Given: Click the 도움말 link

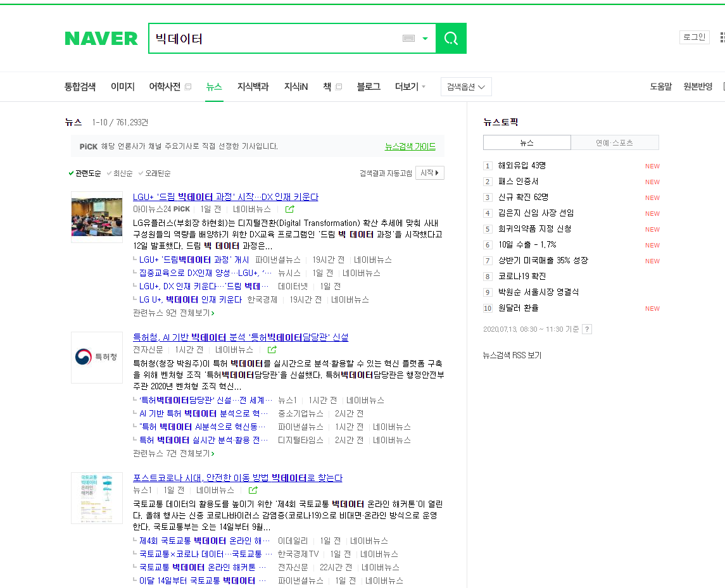Looking at the screenshot, I should click(660, 87).
